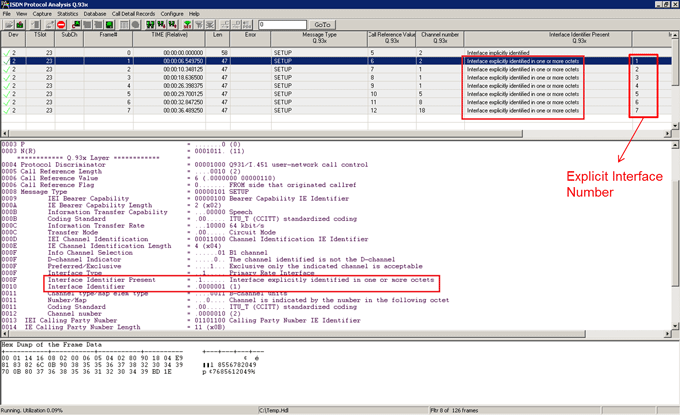
Task: Open the Help menu
Action: point(194,14)
